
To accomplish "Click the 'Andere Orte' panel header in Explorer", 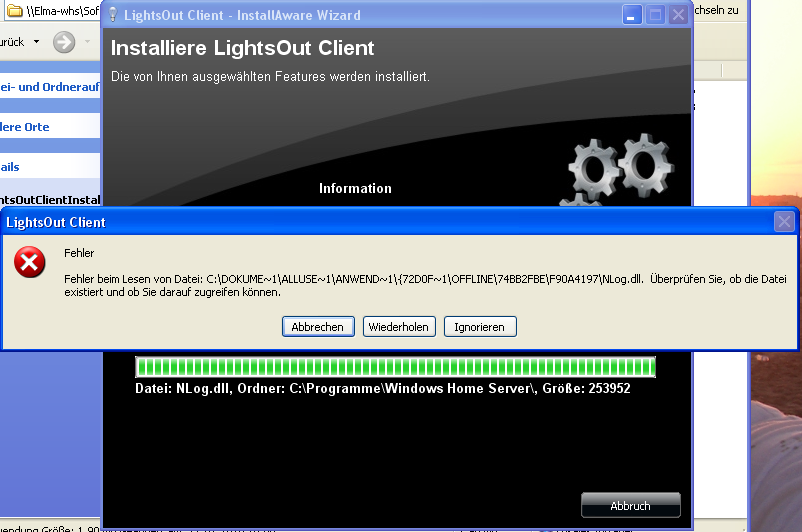I will click(50, 127).
